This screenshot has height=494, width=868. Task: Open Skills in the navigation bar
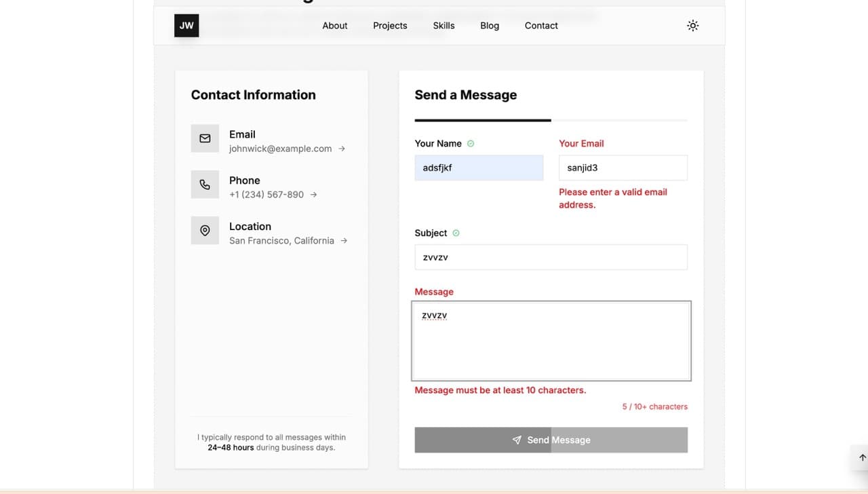pyautogui.click(x=443, y=26)
